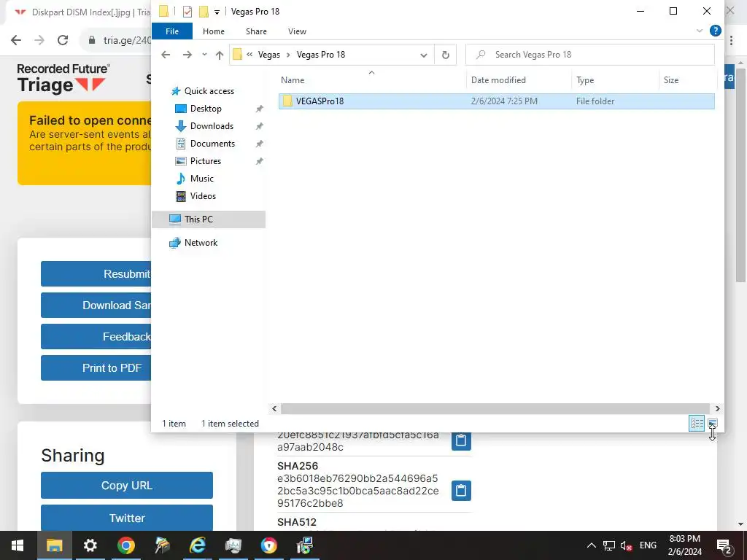This screenshot has width=747, height=560.
Task: Sort by Name column header
Action: coord(371,80)
